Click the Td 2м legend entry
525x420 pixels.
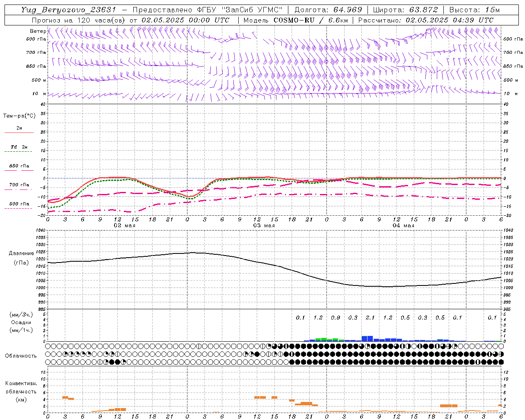click(x=19, y=147)
